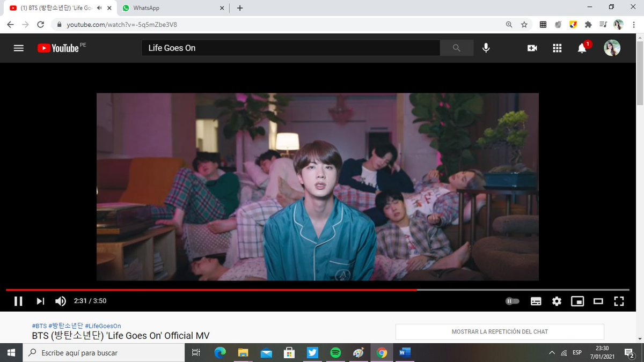The image size is (644, 362).
Task: Open Word from the taskbar
Action: click(405, 352)
